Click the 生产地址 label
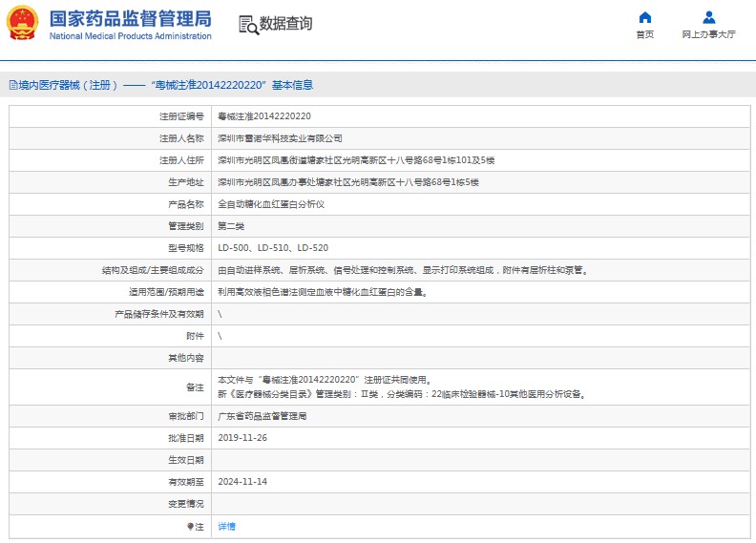This screenshot has height=543, width=756. 186,182
